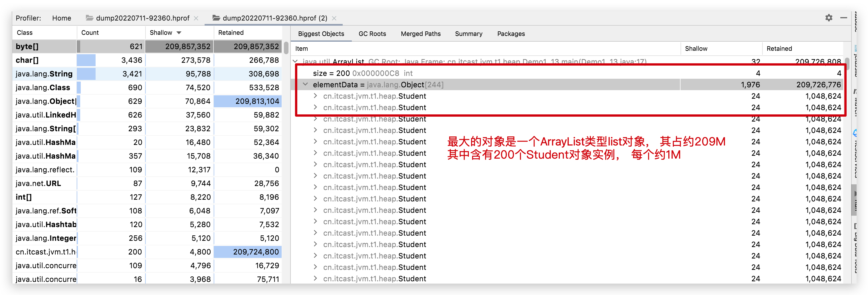Screen dimensions: 868x295
Task: Collapse the elementData Object[244] node
Action: tap(305, 84)
